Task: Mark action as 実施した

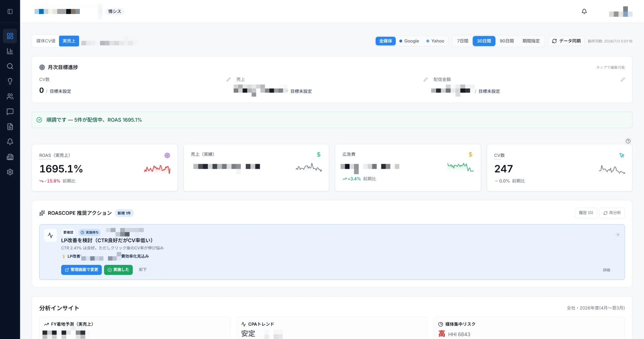Action: pyautogui.click(x=118, y=270)
